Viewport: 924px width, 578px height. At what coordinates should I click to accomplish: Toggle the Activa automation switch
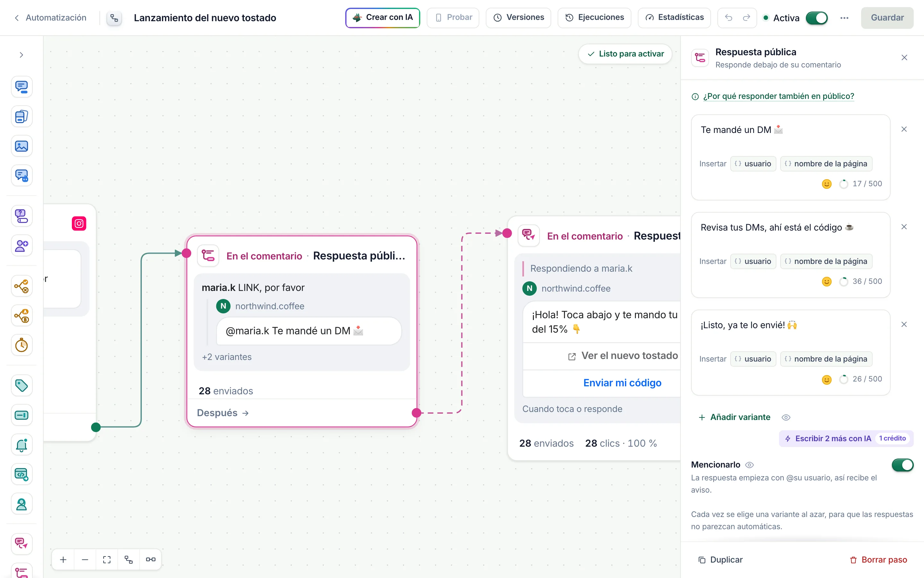click(817, 18)
